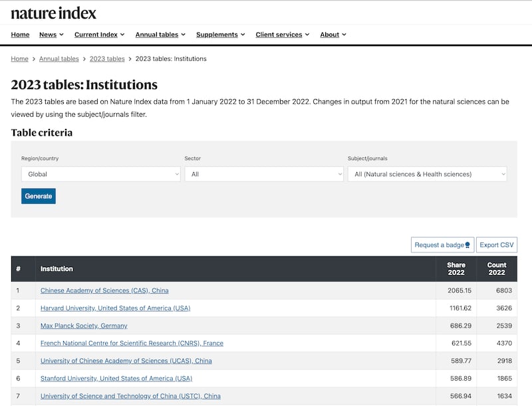The width and height of the screenshot is (532, 406).
Task: Open the Home navigation menu item
Action: point(20,35)
